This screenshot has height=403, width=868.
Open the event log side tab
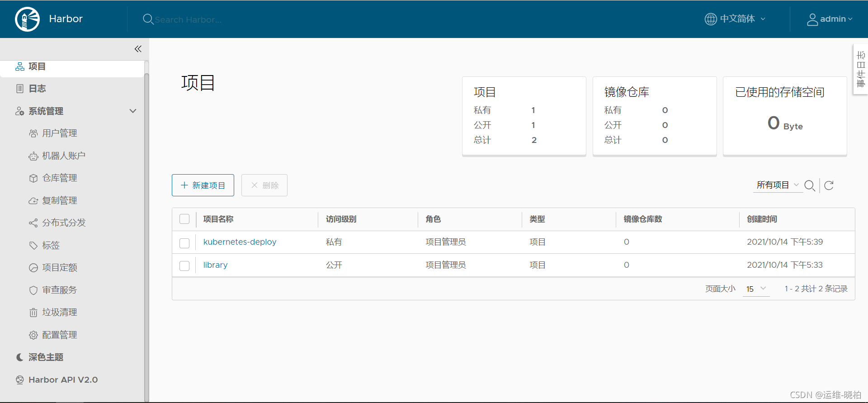tap(861, 69)
